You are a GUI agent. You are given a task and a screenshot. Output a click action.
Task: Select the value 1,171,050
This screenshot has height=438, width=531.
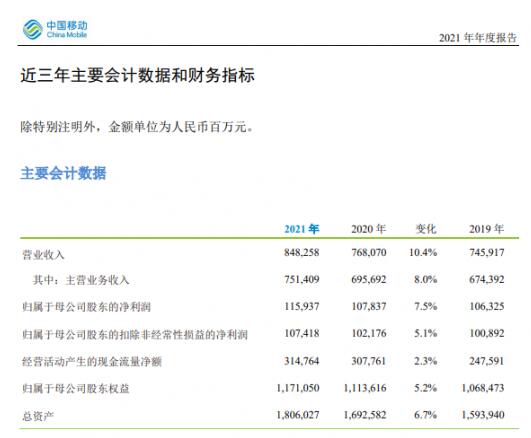point(298,388)
